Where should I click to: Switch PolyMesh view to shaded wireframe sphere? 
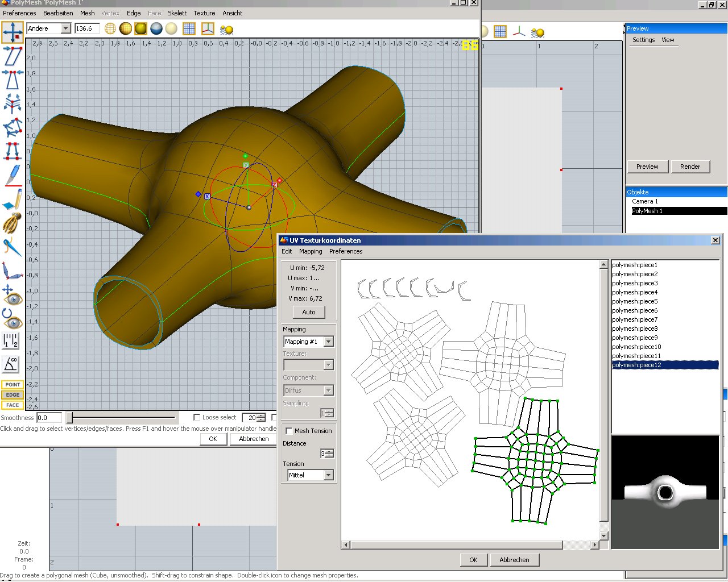(126, 28)
